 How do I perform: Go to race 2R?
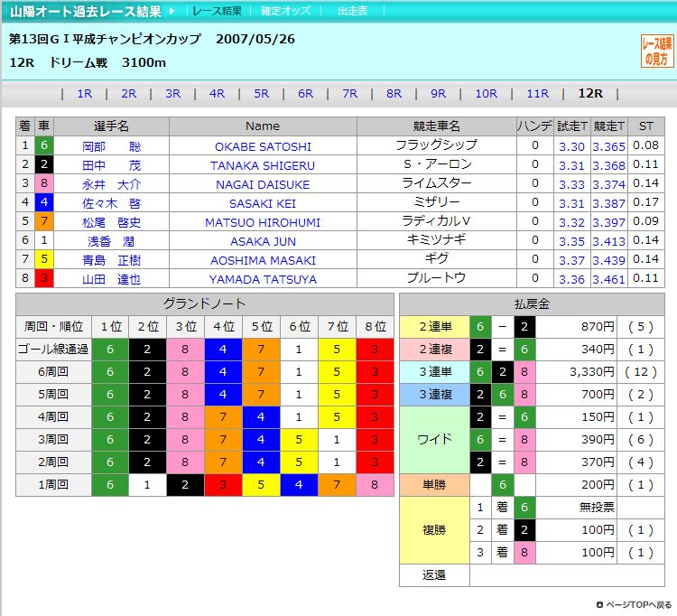(x=129, y=93)
